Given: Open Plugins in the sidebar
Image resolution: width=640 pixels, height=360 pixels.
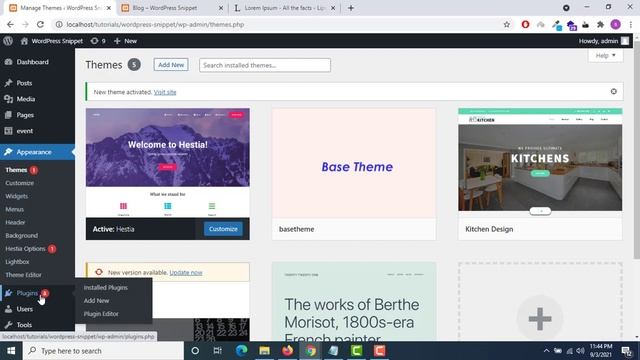Looking at the screenshot, I should click(x=27, y=293).
